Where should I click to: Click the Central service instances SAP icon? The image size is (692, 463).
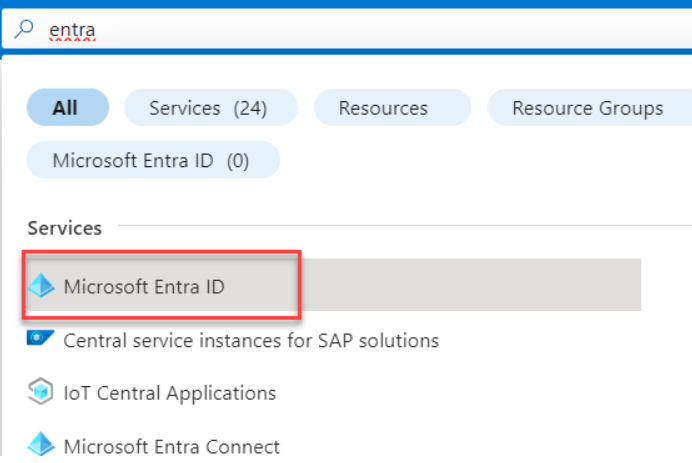coord(41,339)
